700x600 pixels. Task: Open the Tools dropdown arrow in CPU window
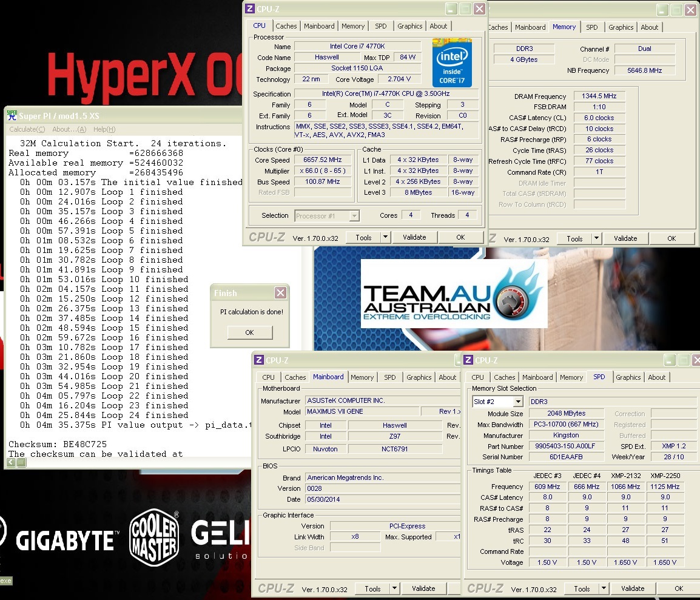click(x=385, y=237)
